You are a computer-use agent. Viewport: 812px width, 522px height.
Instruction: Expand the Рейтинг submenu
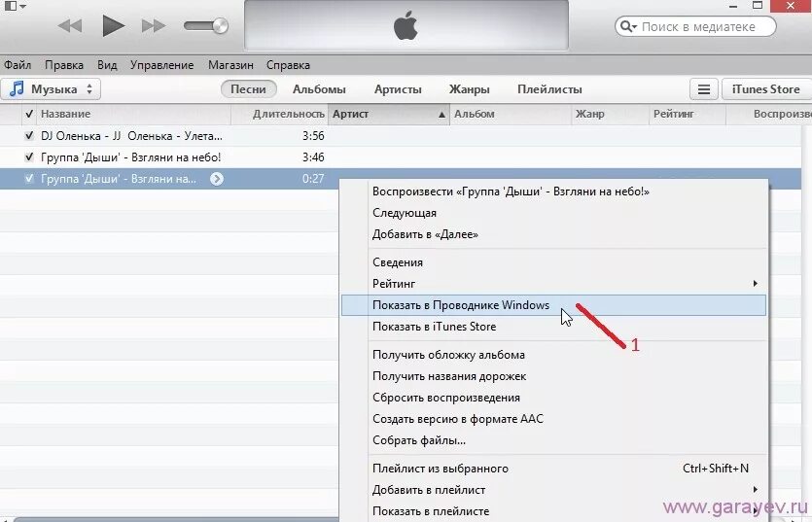pyautogui.click(x=553, y=283)
